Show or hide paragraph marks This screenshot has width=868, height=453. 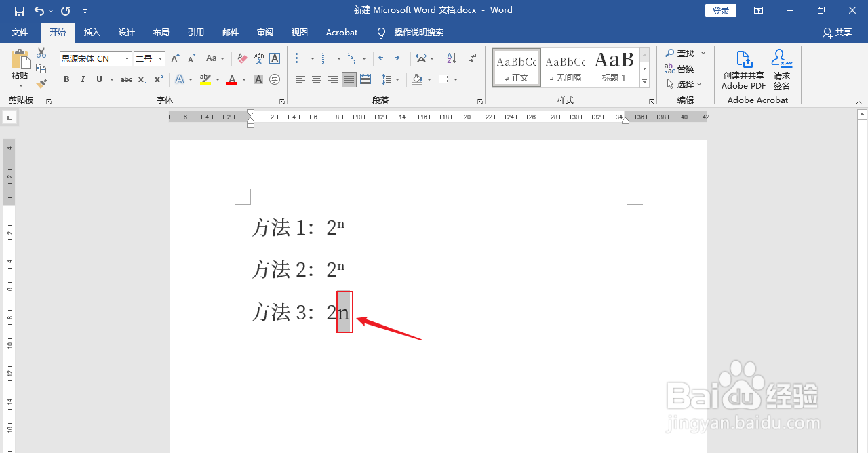tap(473, 59)
